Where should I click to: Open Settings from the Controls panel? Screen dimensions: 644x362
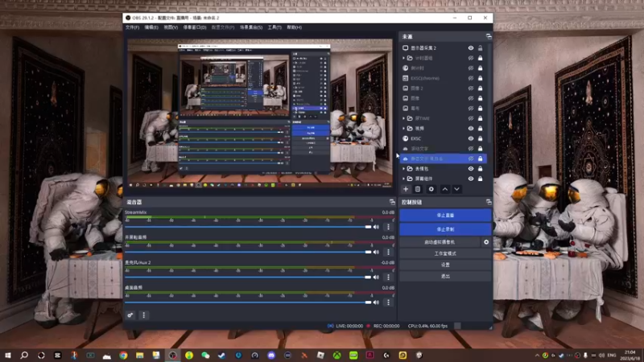[x=445, y=265]
